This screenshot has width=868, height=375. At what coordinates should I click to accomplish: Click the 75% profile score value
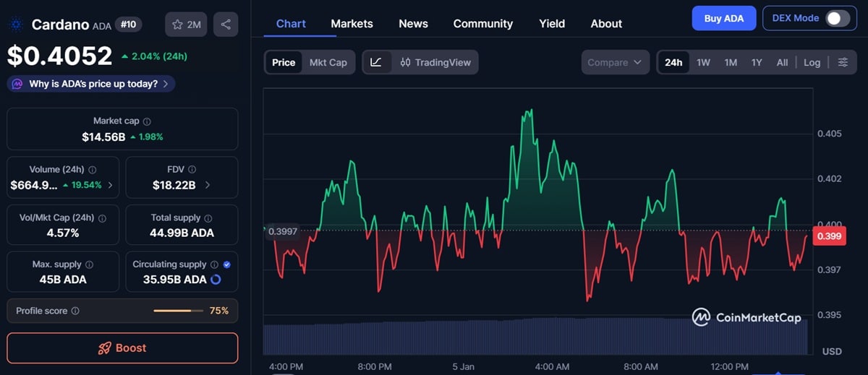pos(219,311)
